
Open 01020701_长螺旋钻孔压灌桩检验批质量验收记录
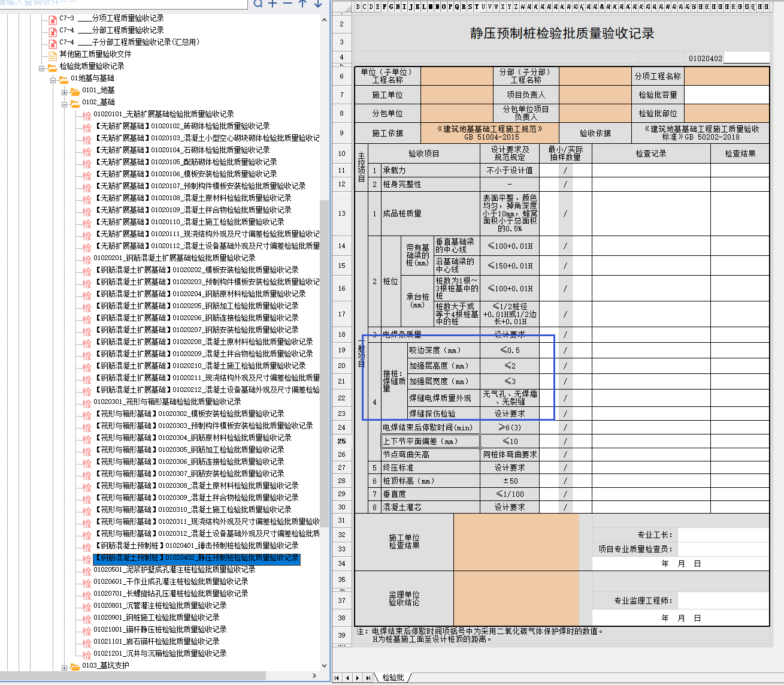(x=171, y=593)
